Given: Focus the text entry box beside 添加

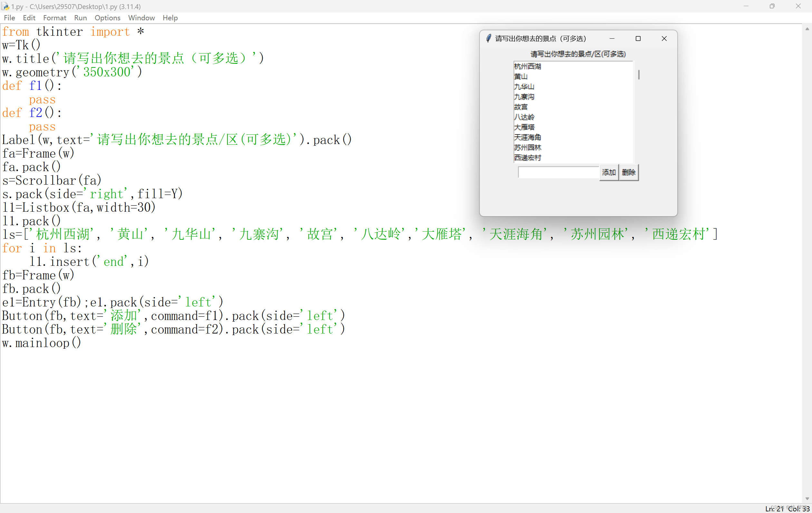Looking at the screenshot, I should point(558,172).
